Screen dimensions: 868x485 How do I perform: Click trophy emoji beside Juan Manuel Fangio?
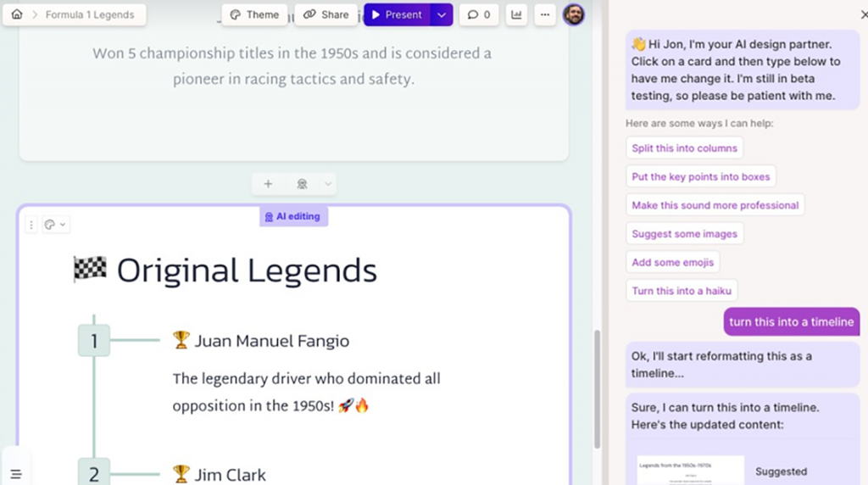pos(181,340)
